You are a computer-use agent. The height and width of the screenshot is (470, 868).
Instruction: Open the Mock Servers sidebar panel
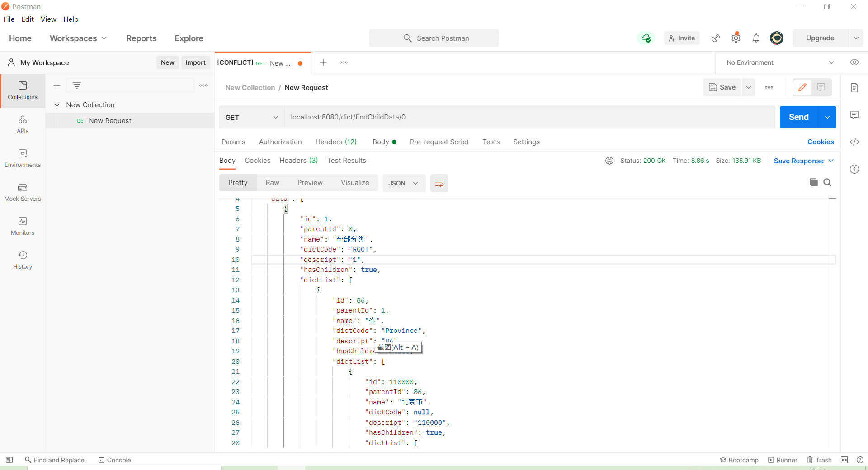(23, 192)
